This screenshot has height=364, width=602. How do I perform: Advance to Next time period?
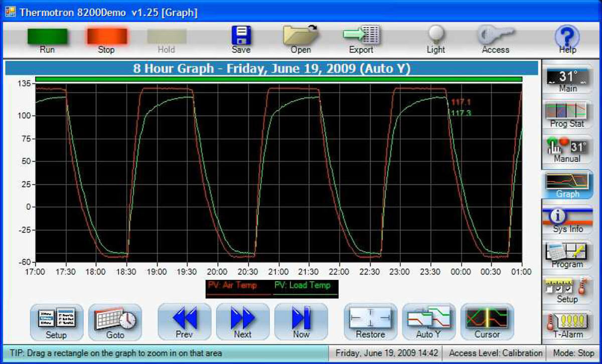(243, 322)
